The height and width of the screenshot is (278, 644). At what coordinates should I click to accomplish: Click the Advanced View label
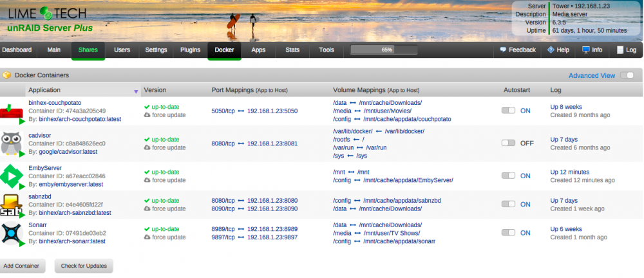592,75
